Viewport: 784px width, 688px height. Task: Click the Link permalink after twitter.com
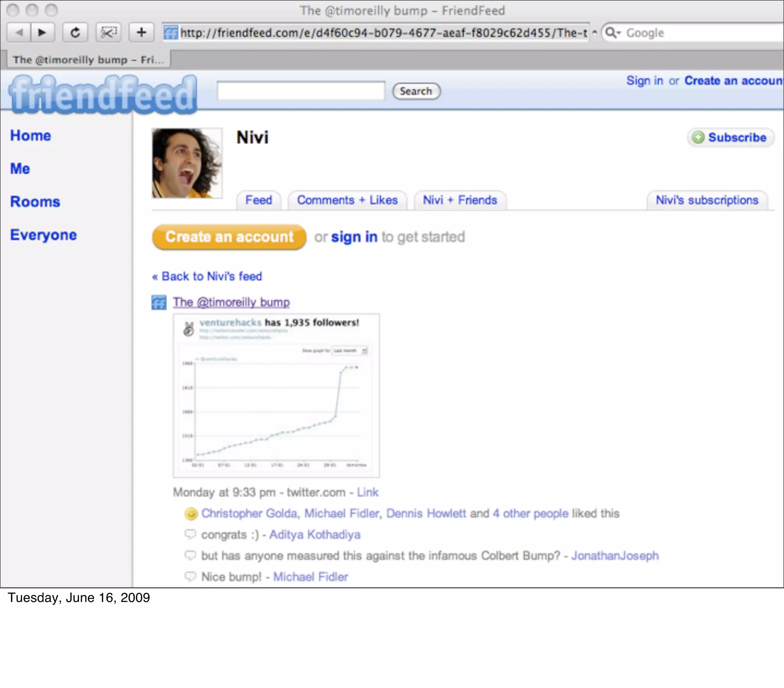click(367, 492)
